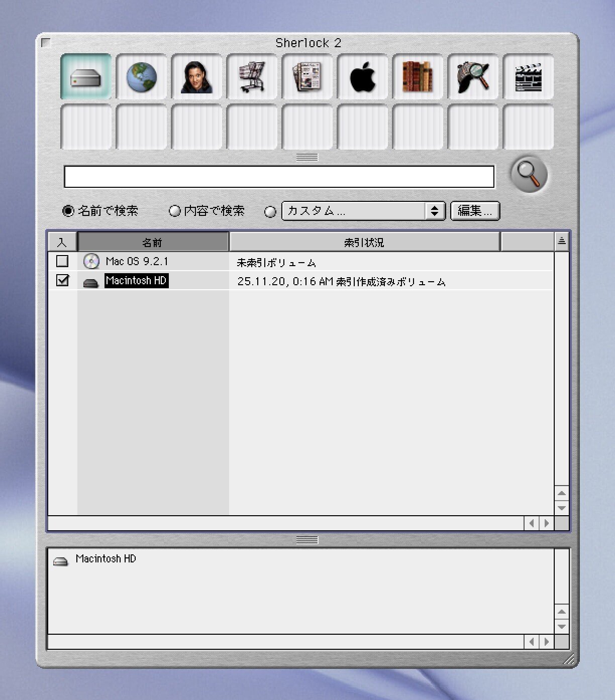Click inside the search text field
Image resolution: width=615 pixels, height=700 pixels.
coord(279,177)
